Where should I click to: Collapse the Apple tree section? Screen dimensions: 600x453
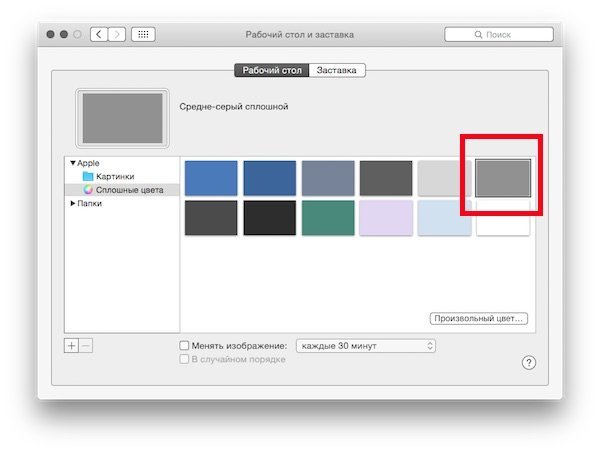point(73,163)
